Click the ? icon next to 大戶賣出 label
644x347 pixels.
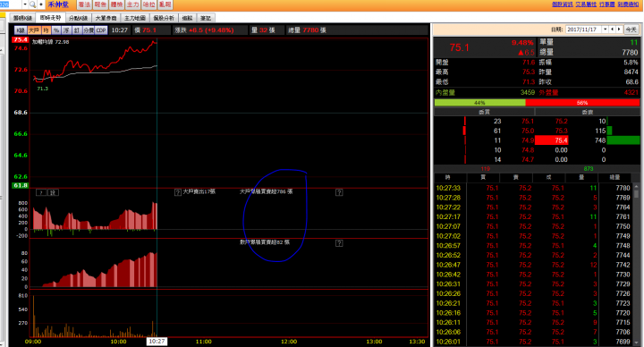pyautogui.click(x=178, y=192)
